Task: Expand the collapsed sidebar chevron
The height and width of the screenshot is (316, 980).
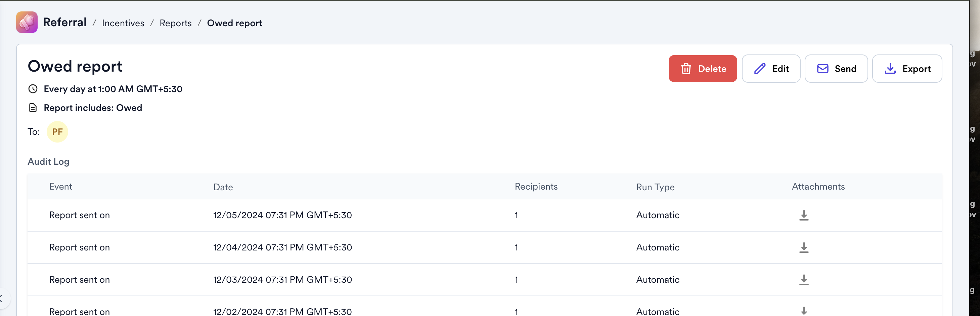Action: [x=2, y=298]
